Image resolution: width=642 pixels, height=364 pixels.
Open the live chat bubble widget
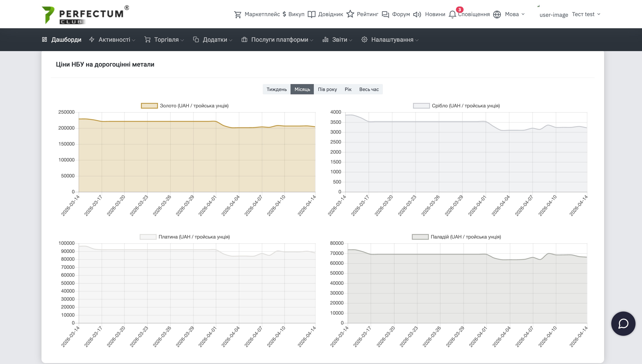pos(623,323)
